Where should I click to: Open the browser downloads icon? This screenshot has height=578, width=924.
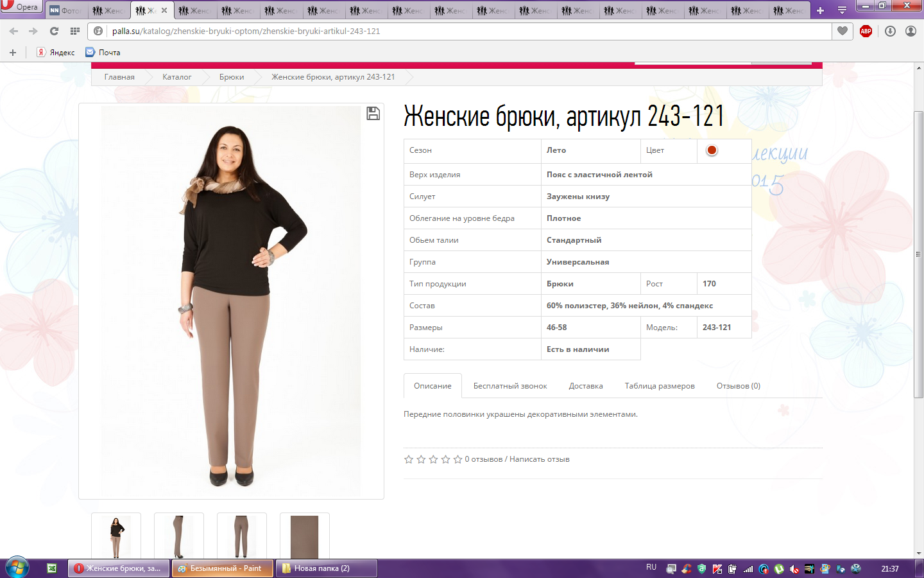point(890,31)
